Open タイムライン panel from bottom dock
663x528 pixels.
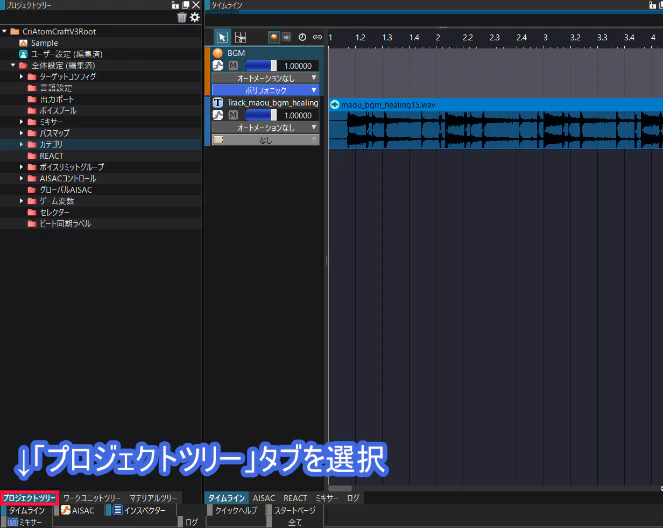pyautogui.click(x=27, y=510)
